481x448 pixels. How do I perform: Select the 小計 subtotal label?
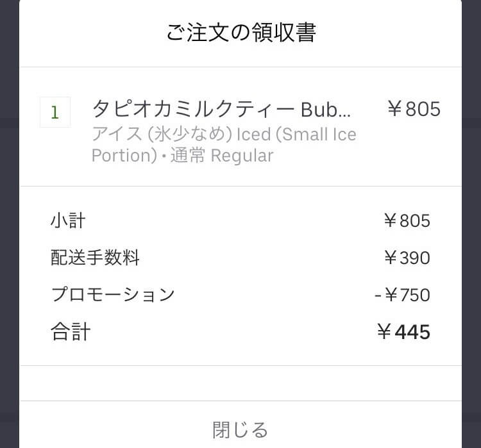point(68,220)
